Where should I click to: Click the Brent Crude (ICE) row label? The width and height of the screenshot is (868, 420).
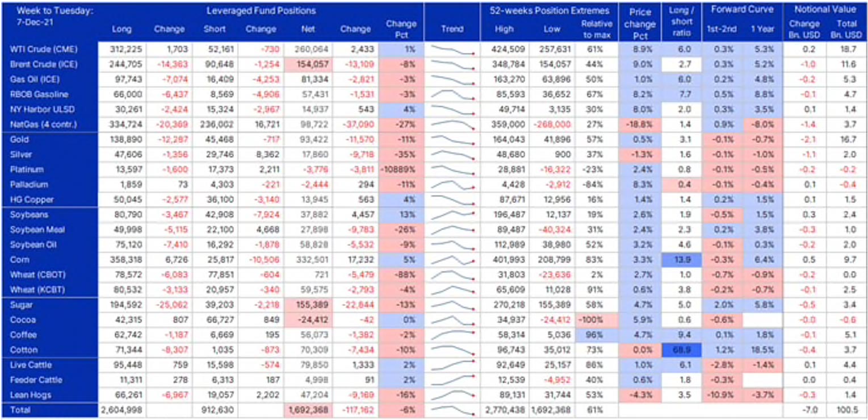pyautogui.click(x=36, y=65)
